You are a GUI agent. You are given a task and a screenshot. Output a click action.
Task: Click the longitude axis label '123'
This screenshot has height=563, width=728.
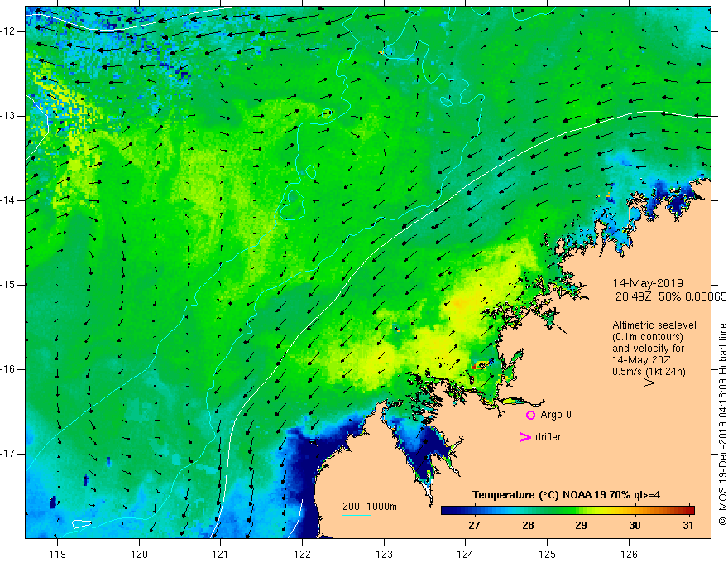pos(384,554)
